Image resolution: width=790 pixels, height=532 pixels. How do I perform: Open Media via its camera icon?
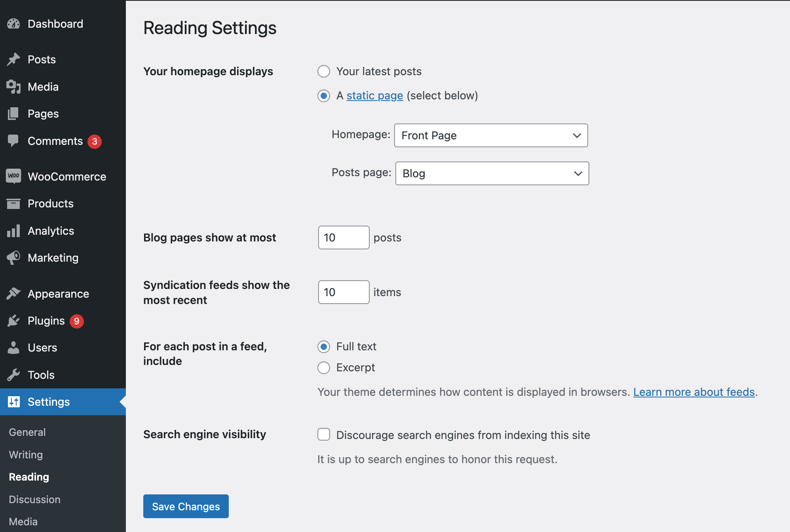[x=13, y=87]
